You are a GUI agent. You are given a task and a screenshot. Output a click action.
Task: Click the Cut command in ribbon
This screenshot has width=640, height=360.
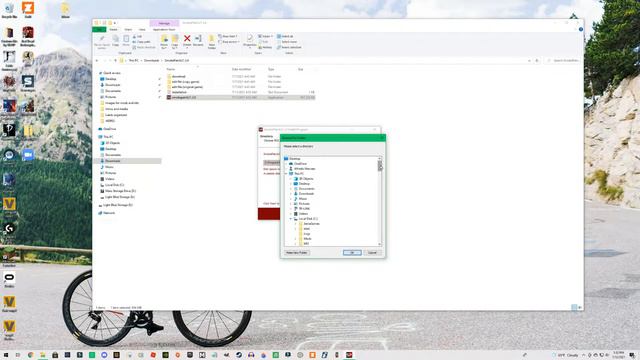138,36
